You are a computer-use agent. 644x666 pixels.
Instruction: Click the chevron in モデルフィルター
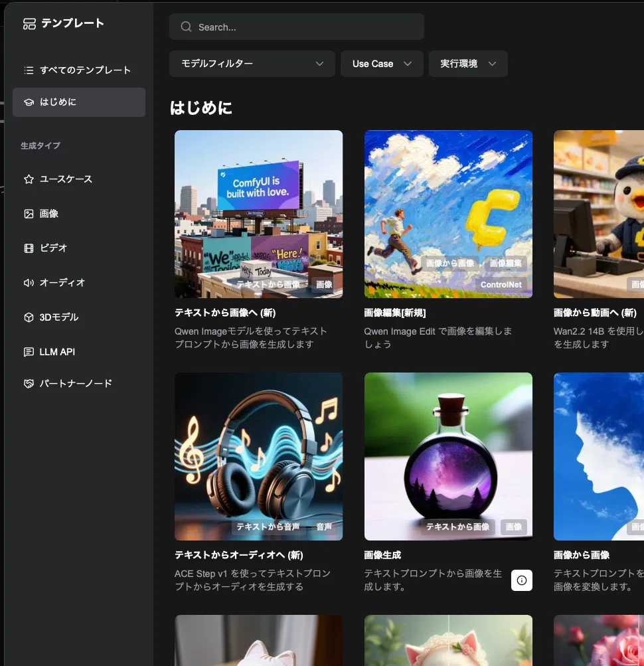coord(319,64)
